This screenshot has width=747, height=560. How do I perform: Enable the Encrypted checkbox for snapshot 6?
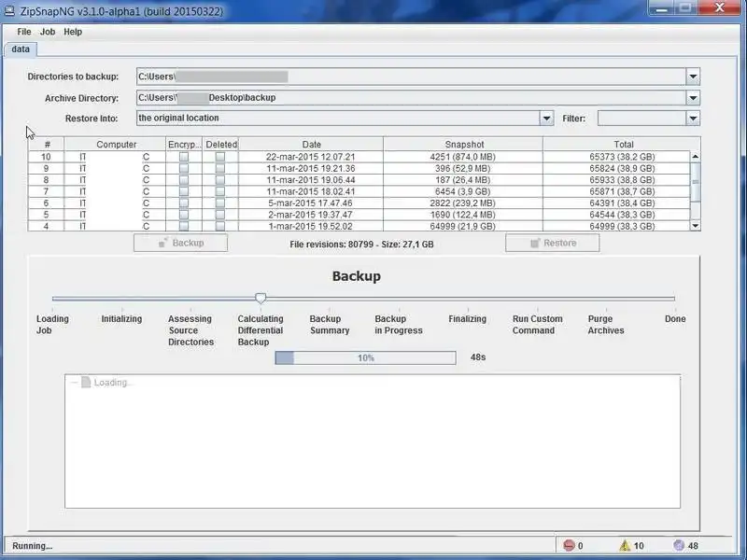[185, 203]
